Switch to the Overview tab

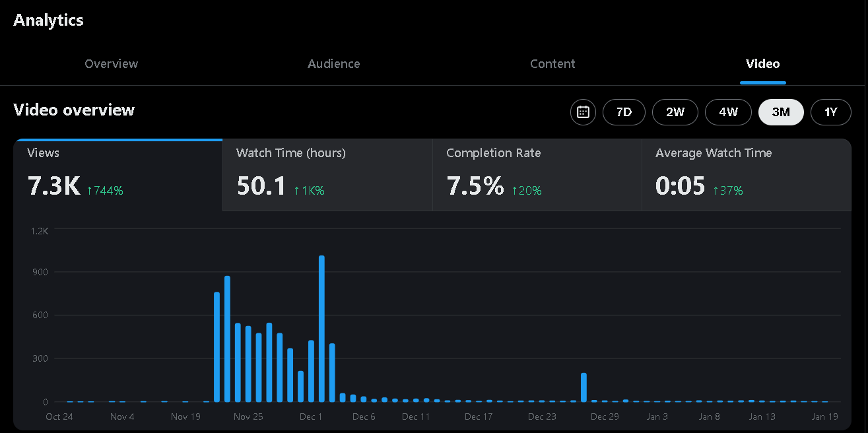(111, 63)
